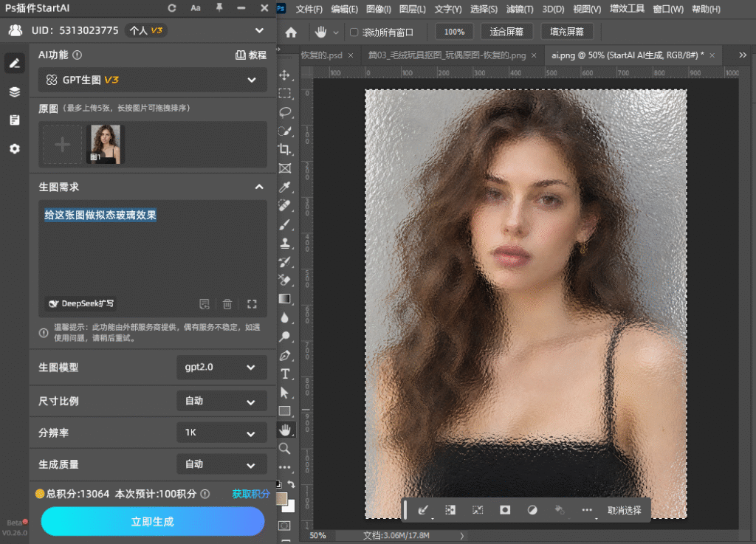Select the Zoom magnifier tool

coord(284,449)
